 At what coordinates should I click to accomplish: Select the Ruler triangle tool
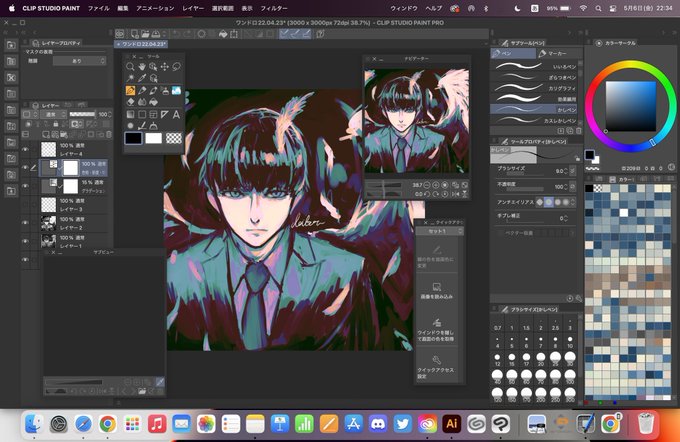click(x=165, y=115)
